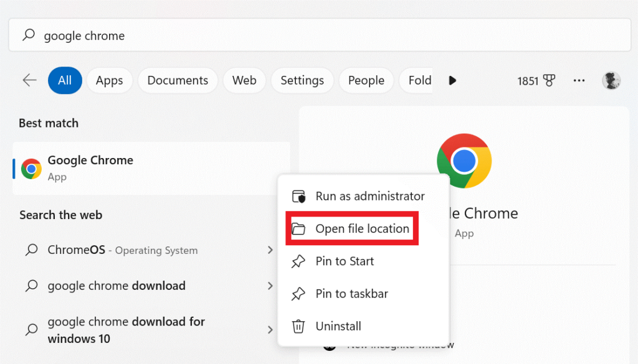The height and width of the screenshot is (364, 638).
Task: Switch to the Settings filter tab
Action: coord(302,80)
